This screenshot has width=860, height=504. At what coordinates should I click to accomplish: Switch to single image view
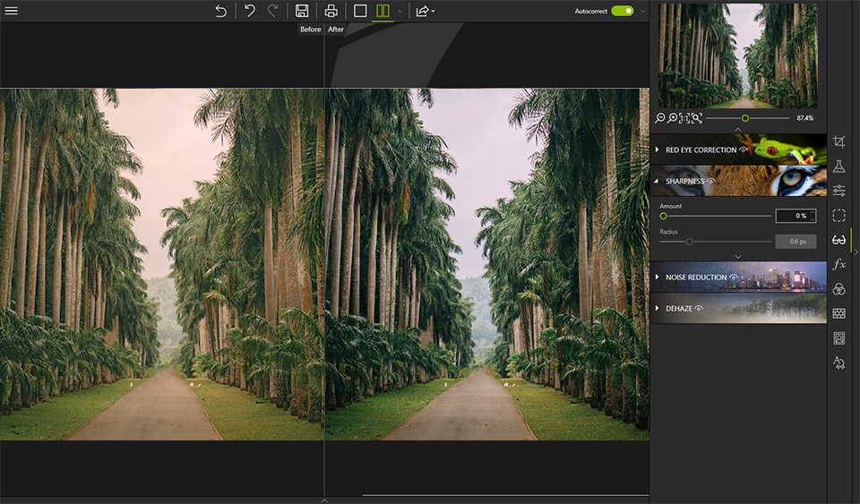(x=360, y=11)
